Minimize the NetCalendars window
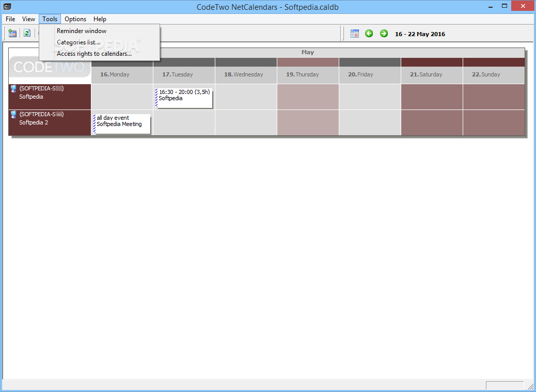The image size is (536, 392). pos(491,6)
